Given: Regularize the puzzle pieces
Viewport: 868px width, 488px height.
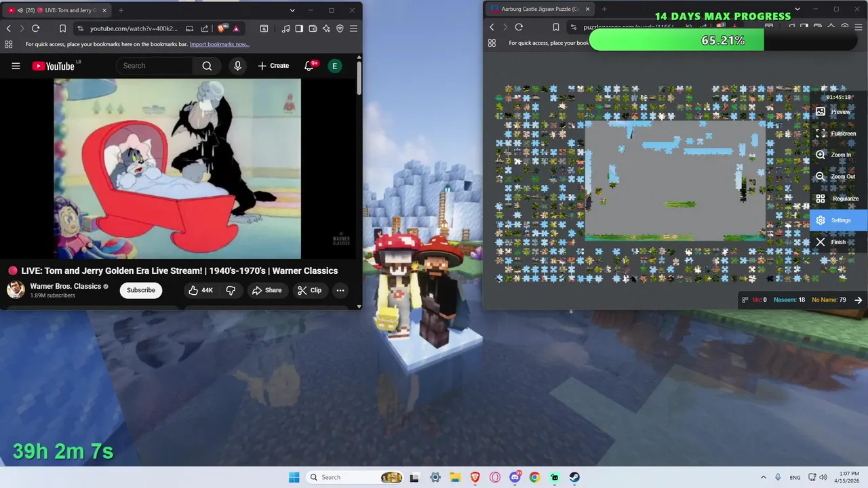Looking at the screenshot, I should [x=839, y=199].
